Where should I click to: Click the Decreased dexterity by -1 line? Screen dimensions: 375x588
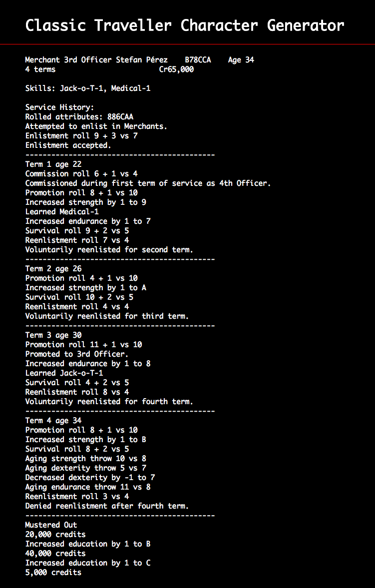pyautogui.click(x=90, y=478)
